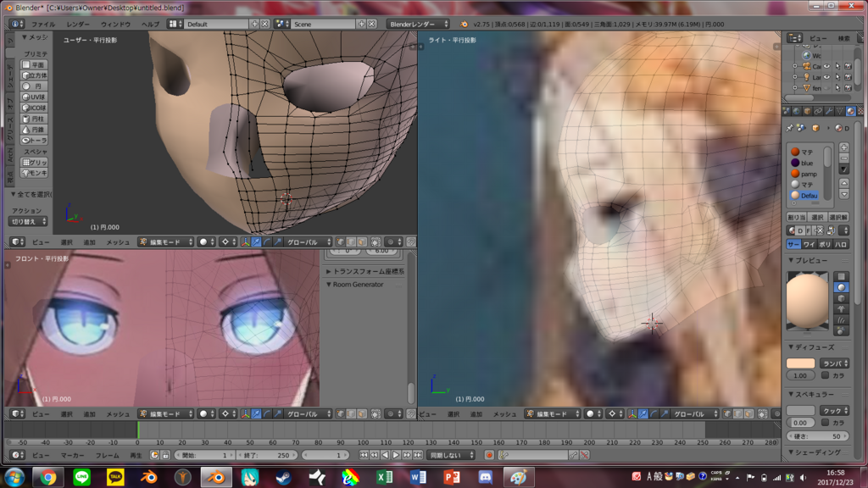This screenshot has width=868, height=488.
Task: Select the monkey preview shape
Action: (842, 309)
